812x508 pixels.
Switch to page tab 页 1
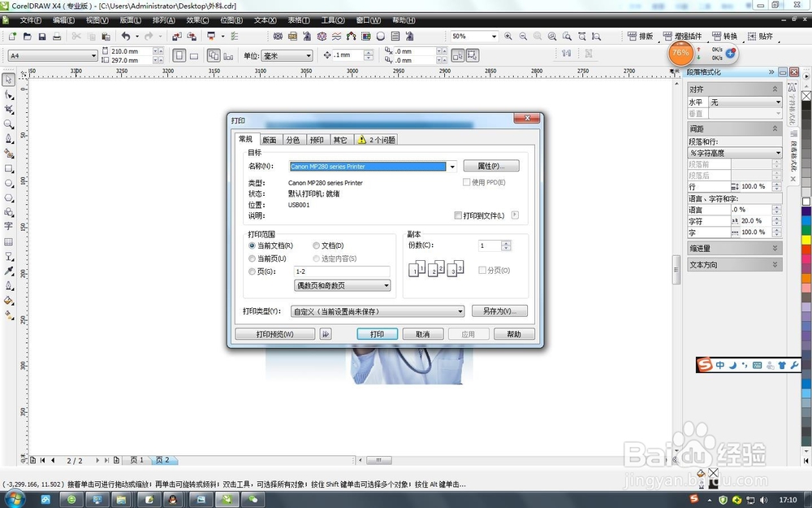point(136,460)
